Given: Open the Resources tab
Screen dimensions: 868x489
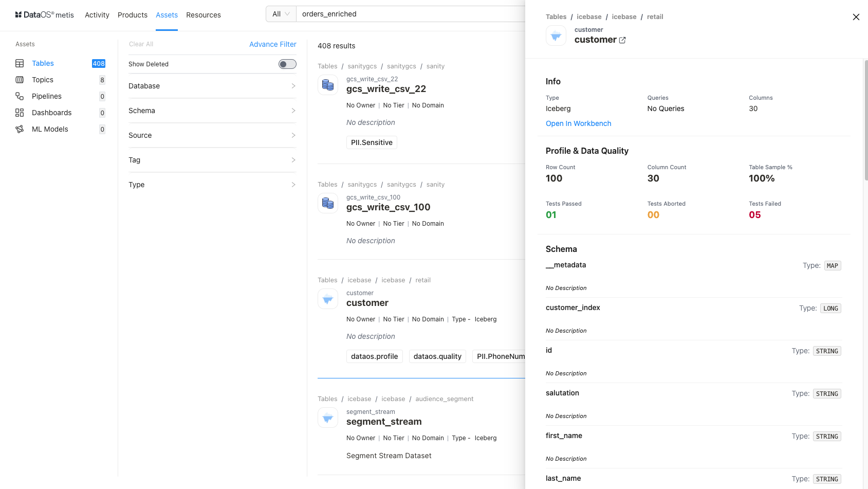Looking at the screenshot, I should click(x=204, y=15).
